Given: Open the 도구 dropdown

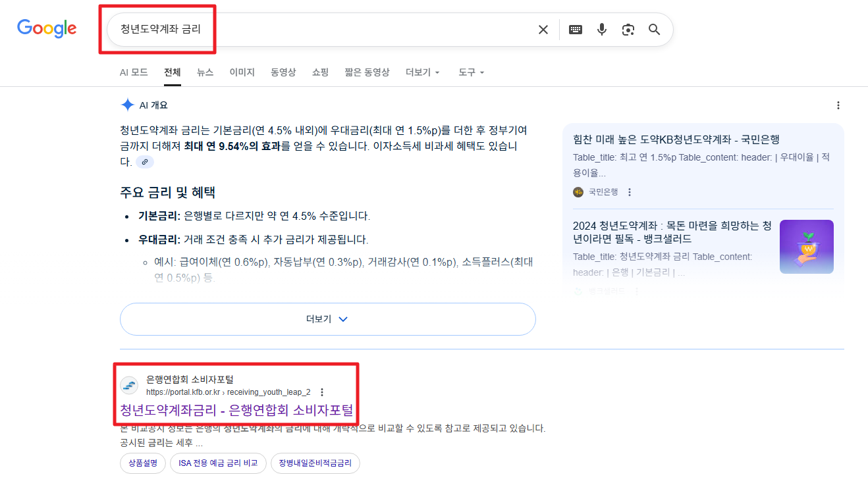Looking at the screenshot, I should coord(471,72).
